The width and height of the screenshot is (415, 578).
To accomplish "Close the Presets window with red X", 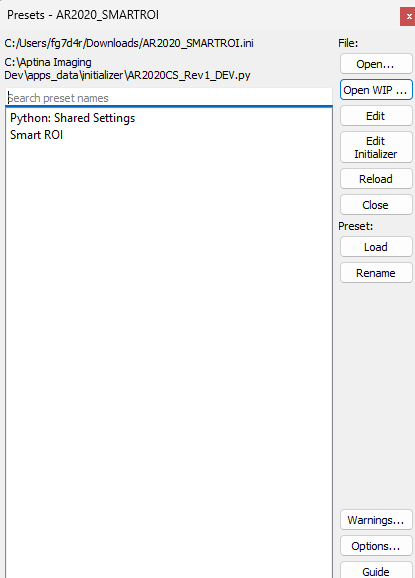I will [408, 17].
